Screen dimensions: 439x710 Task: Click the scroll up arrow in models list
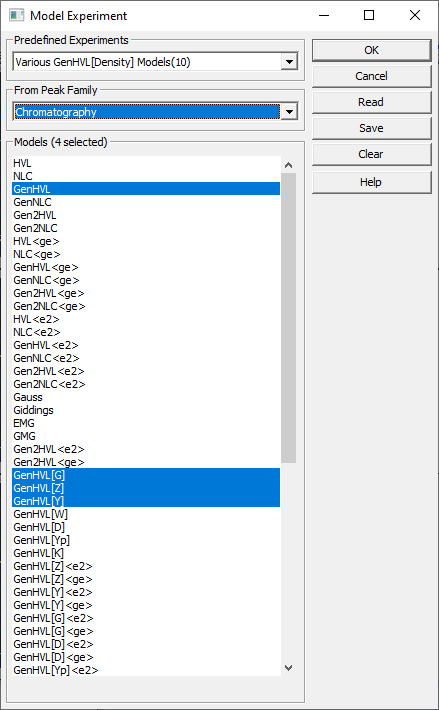(x=289, y=165)
